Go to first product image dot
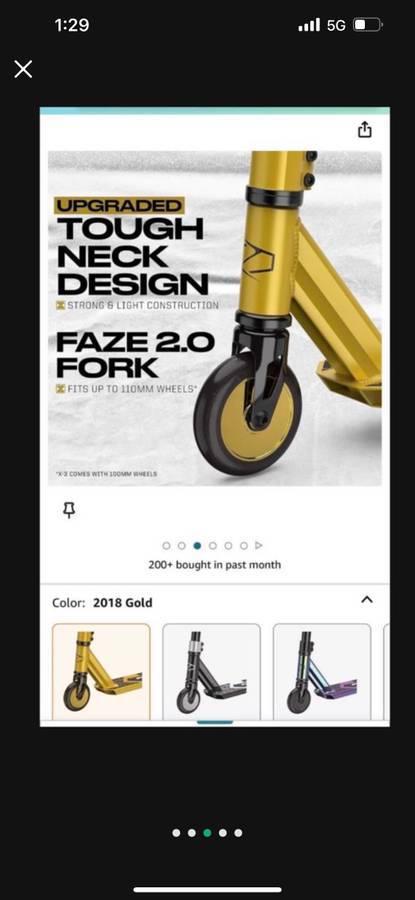This screenshot has width=415, height=900. coord(166,545)
